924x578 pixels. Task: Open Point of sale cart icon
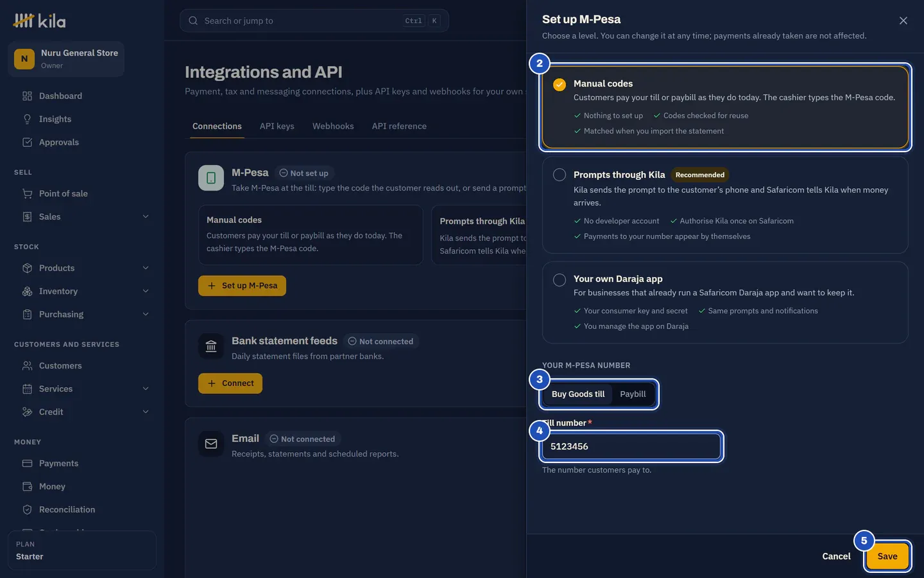pyautogui.click(x=27, y=193)
